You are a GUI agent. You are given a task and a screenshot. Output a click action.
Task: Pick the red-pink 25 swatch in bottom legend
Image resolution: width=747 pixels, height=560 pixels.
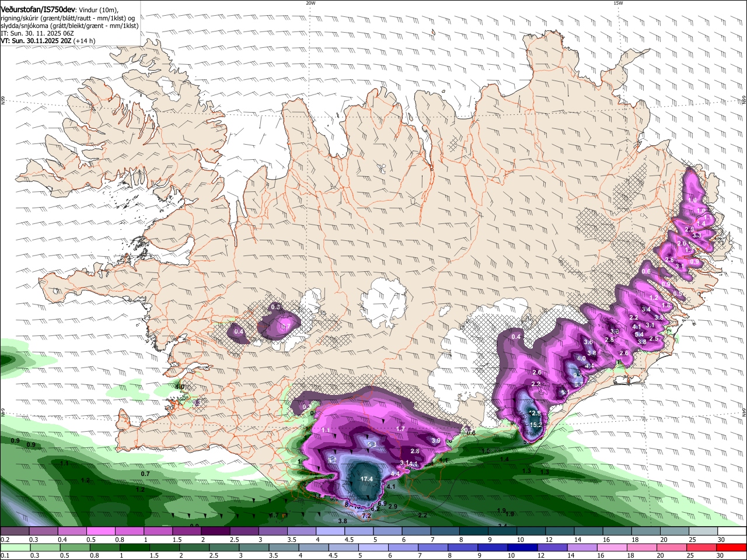pos(702,548)
